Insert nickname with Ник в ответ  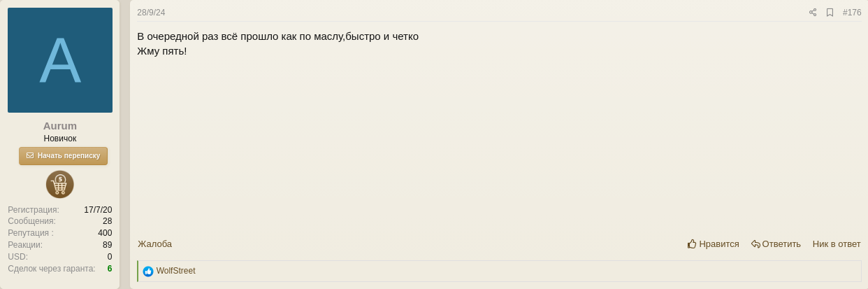pos(837,244)
